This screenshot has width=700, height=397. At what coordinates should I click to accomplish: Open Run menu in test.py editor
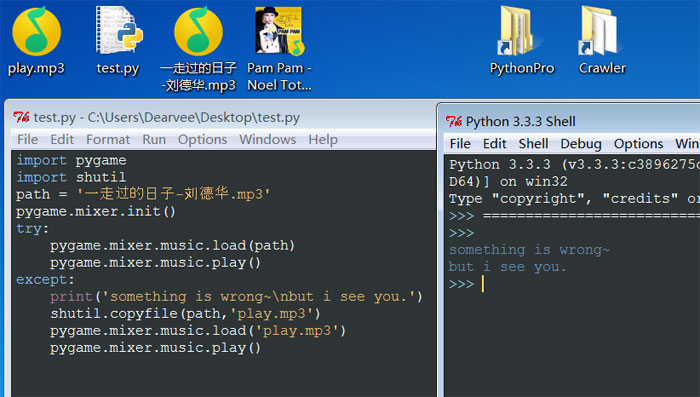[x=154, y=139]
